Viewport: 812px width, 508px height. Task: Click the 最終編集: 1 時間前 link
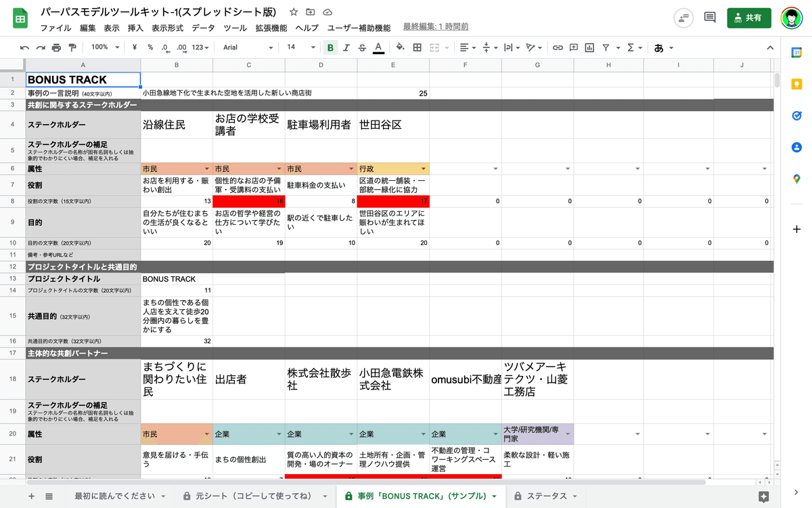436,27
